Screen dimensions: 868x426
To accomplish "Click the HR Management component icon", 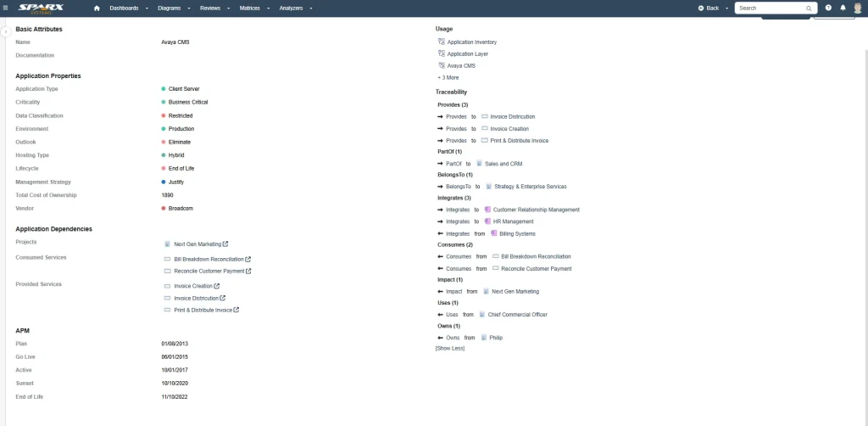I will (487, 221).
